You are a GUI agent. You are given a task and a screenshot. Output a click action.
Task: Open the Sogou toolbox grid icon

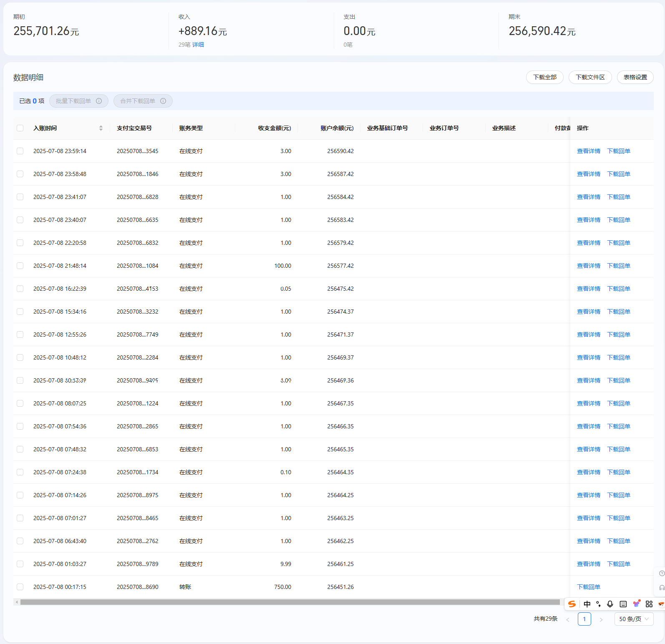[649, 604]
